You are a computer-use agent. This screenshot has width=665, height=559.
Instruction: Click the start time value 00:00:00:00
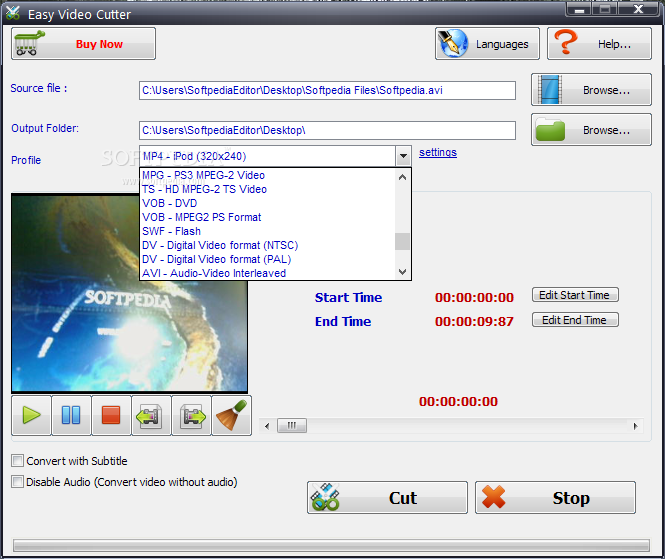click(474, 298)
